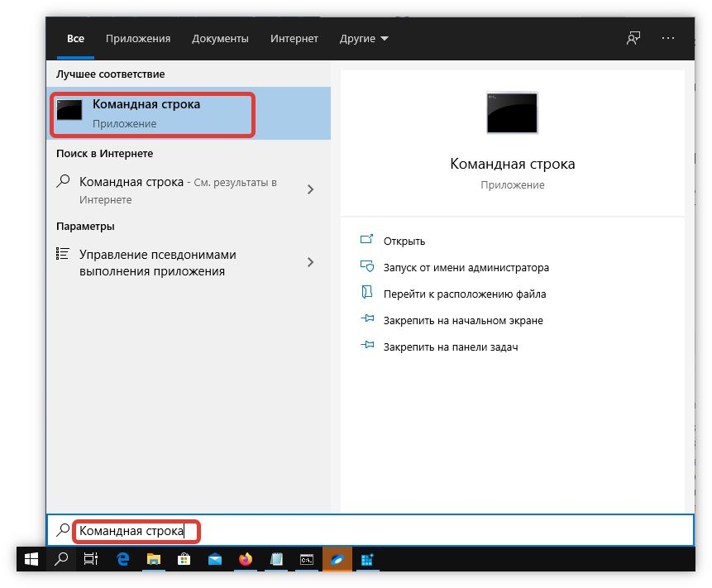This screenshot has height=588, width=712.
Task: Expand the Другие dropdown filter
Action: click(364, 39)
